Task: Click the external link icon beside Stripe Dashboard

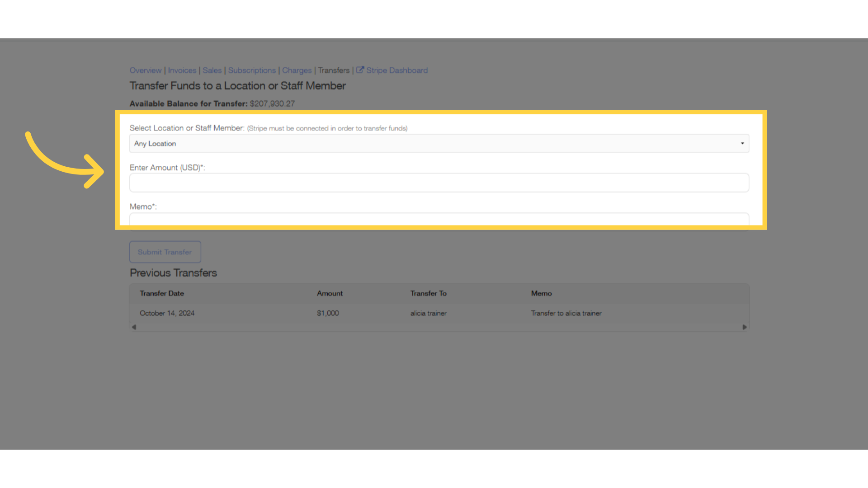Action: click(x=360, y=70)
